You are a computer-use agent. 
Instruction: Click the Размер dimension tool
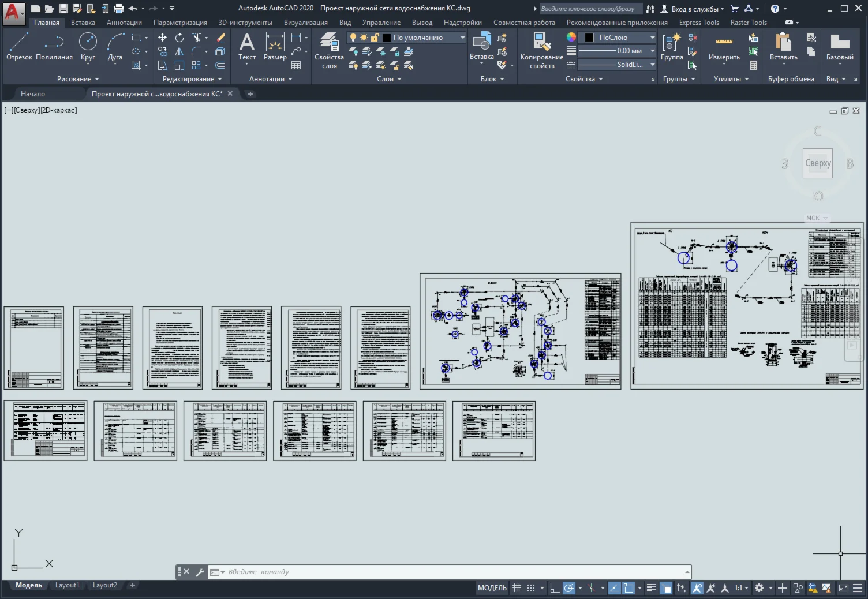pyautogui.click(x=275, y=46)
